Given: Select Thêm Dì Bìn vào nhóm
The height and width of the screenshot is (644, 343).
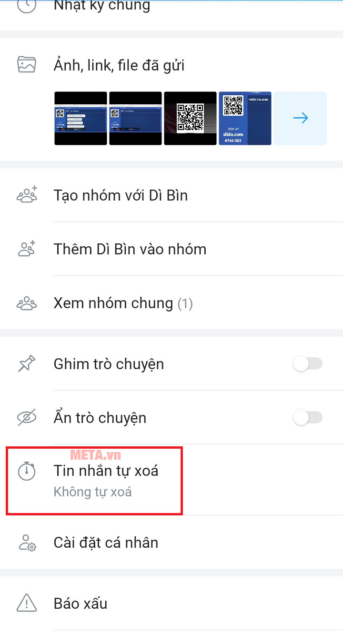Looking at the screenshot, I should (x=171, y=249).
